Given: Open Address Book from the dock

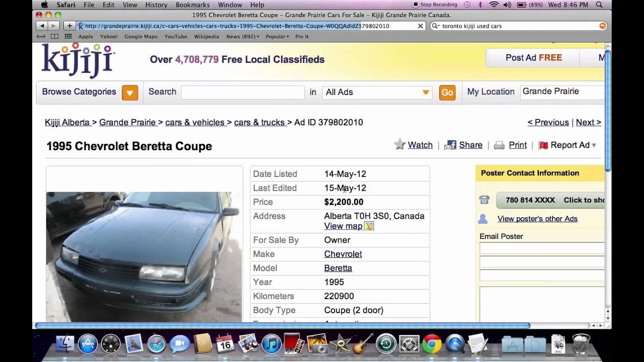Looking at the screenshot, I should (x=203, y=344).
